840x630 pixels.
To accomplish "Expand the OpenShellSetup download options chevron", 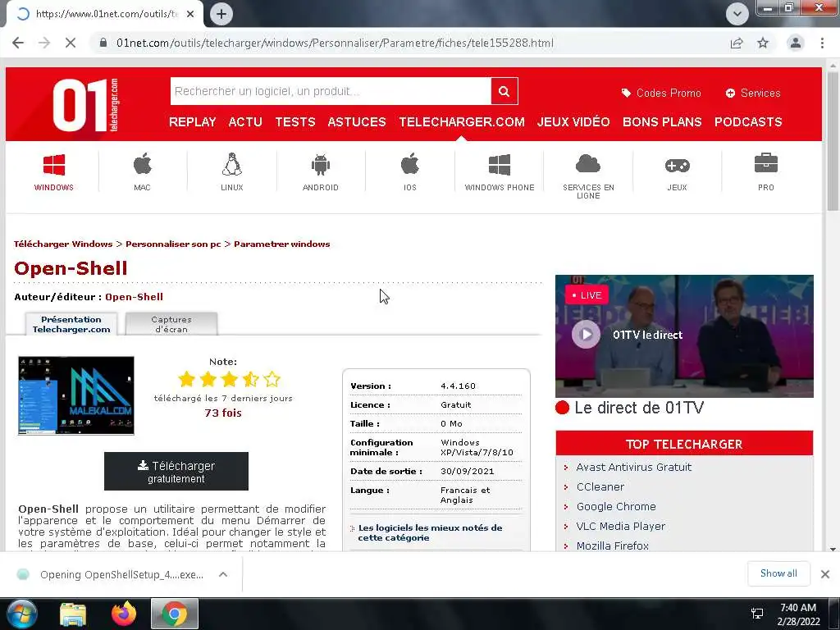I will click(223, 574).
